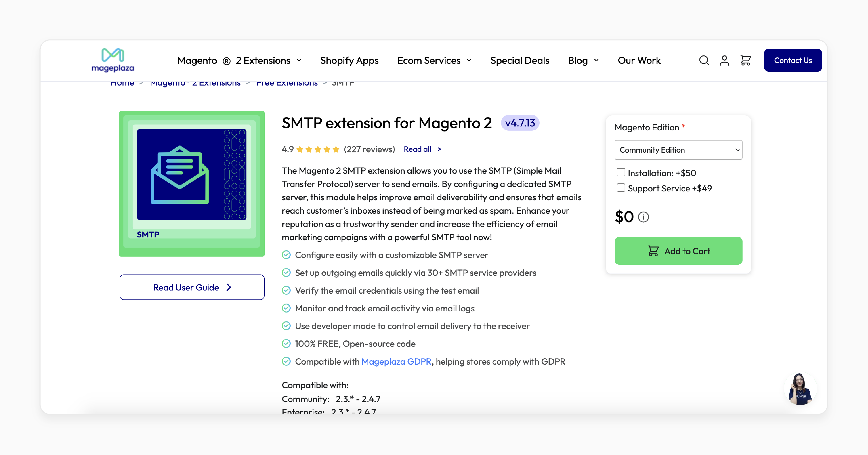
Task: Follow the Mageplaza GDPR link
Action: tap(396, 362)
